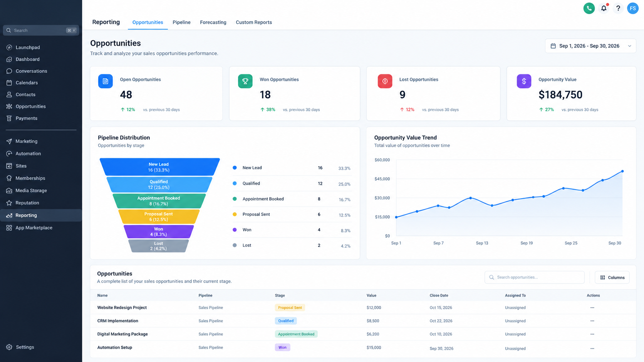Click the Launchpad sidebar icon

tap(9, 47)
